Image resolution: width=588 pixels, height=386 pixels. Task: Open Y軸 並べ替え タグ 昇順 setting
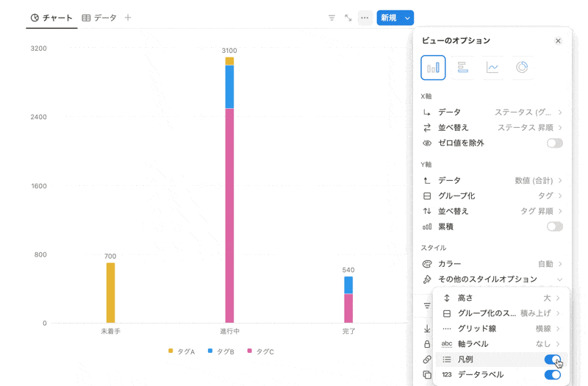[x=492, y=211]
